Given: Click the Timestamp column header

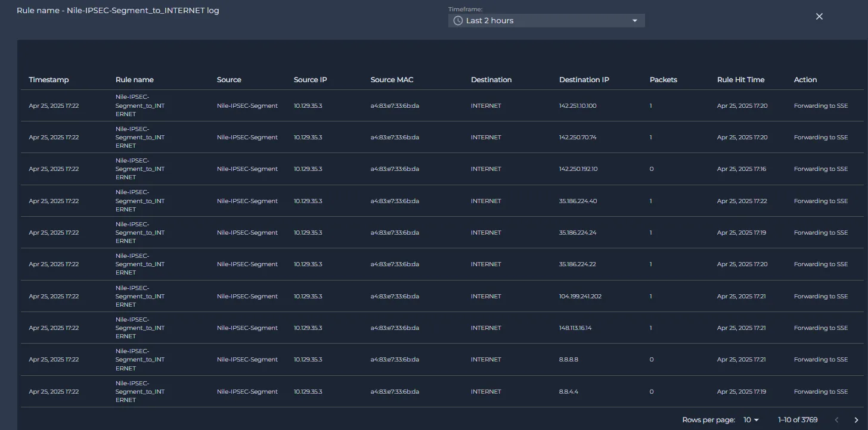Looking at the screenshot, I should [49, 80].
